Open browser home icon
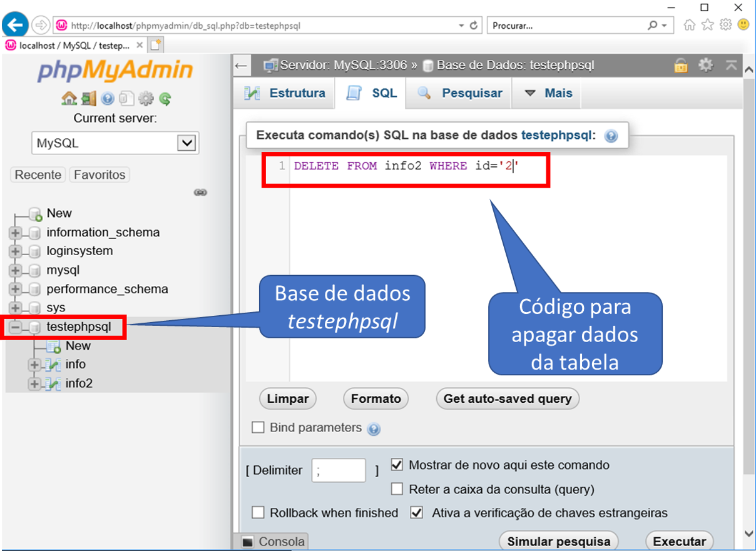Image resolution: width=756 pixels, height=551 pixels. [x=690, y=25]
